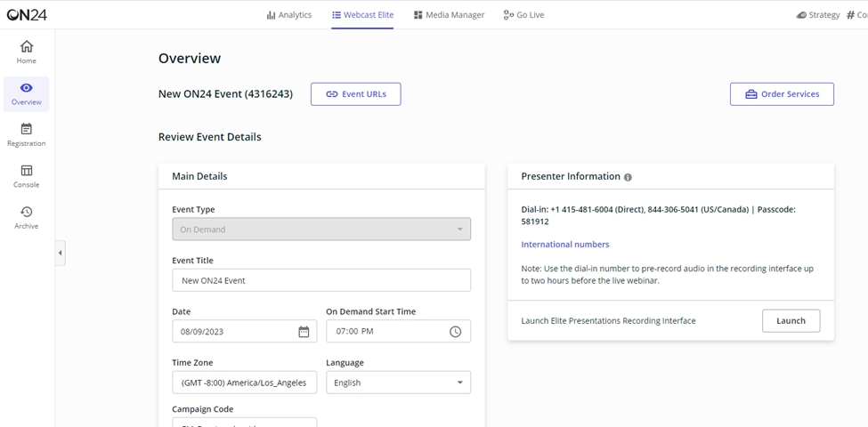Open the Go Live tab
The height and width of the screenshot is (427, 868).
pyautogui.click(x=523, y=15)
